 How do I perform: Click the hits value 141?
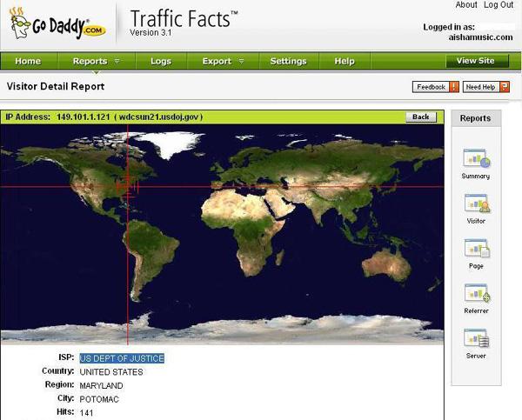[x=86, y=413]
